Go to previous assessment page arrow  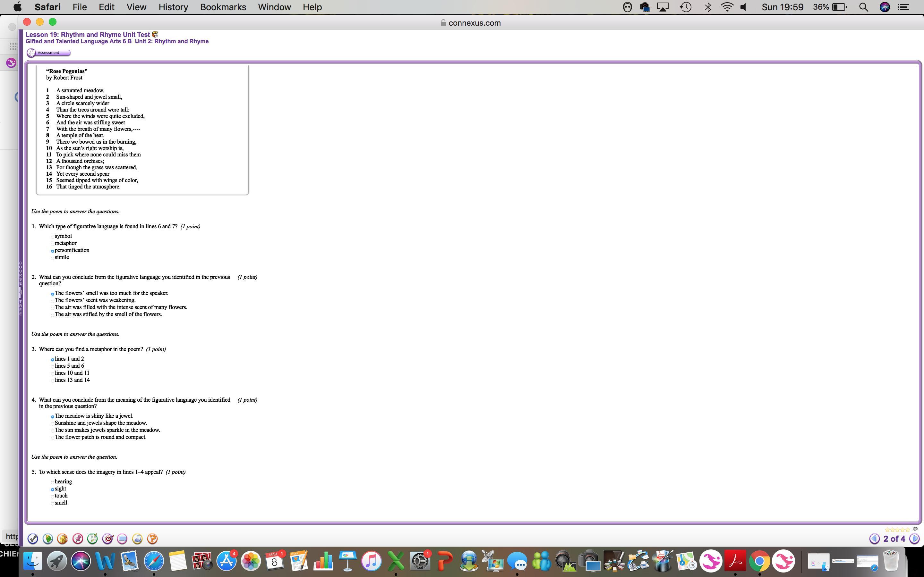tap(874, 539)
